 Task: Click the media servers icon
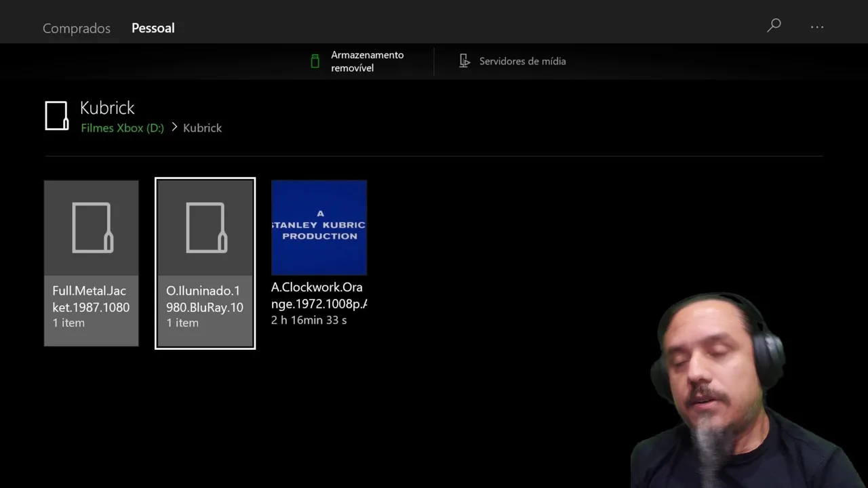(465, 61)
